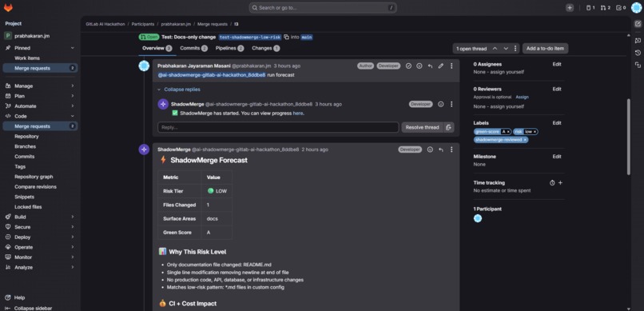The height and width of the screenshot is (311, 644).
Task: Collapse the Code sidebar section
Action: coord(40,116)
